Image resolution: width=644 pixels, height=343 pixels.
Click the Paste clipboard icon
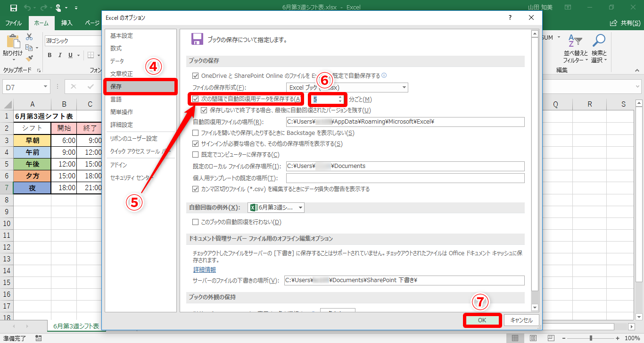tap(13, 41)
